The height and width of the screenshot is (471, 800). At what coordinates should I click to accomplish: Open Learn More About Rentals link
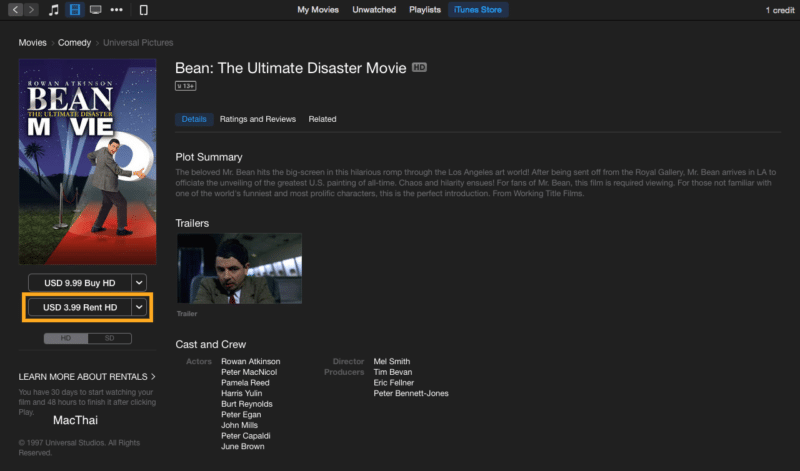point(87,377)
